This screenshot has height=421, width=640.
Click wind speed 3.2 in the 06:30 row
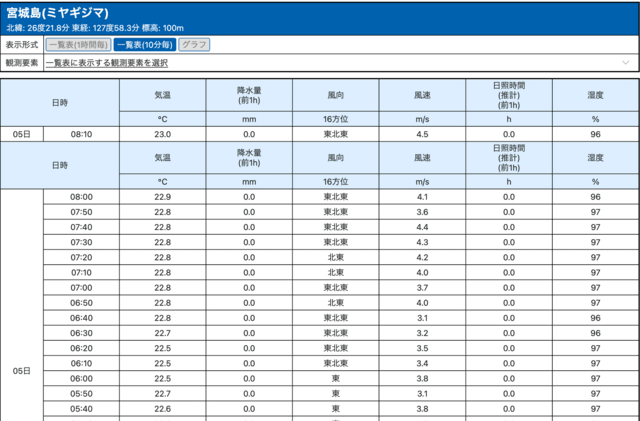[x=422, y=333]
